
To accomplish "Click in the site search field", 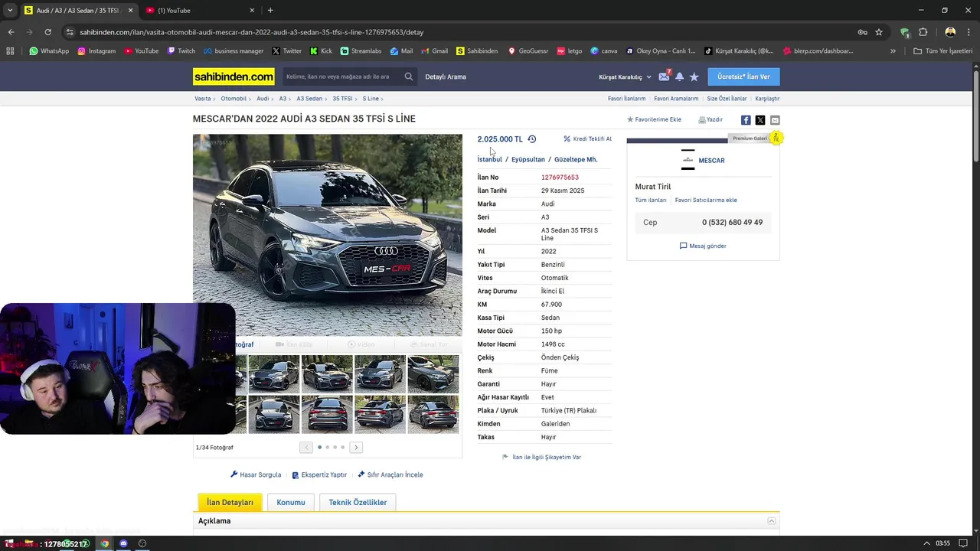I will (342, 77).
